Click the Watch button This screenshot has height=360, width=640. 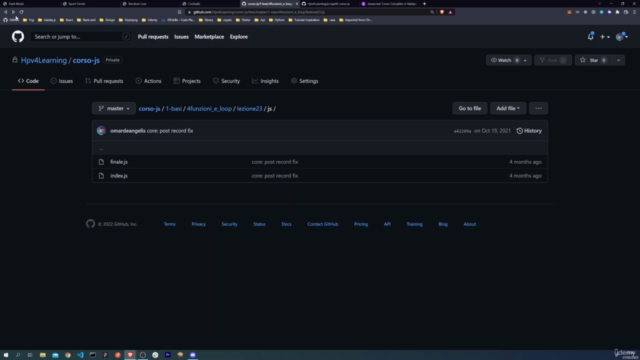[x=504, y=60]
